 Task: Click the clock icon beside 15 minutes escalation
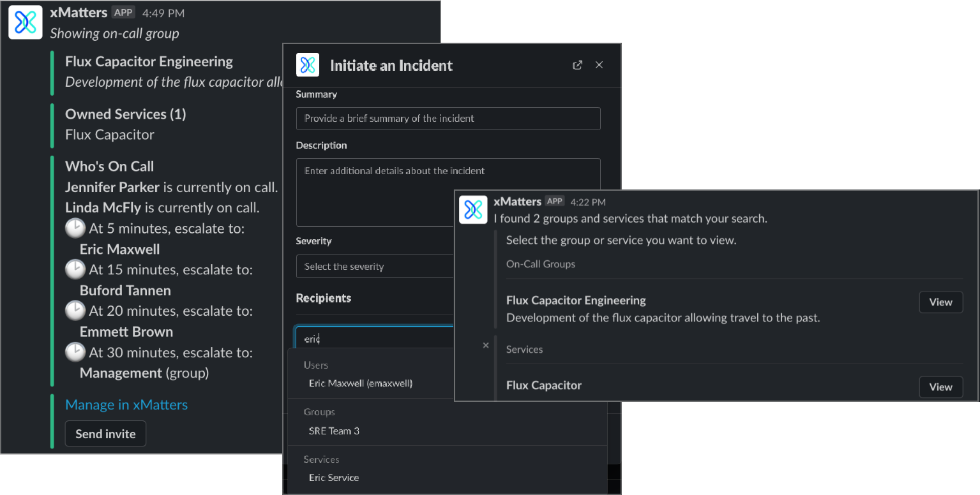[x=75, y=270]
